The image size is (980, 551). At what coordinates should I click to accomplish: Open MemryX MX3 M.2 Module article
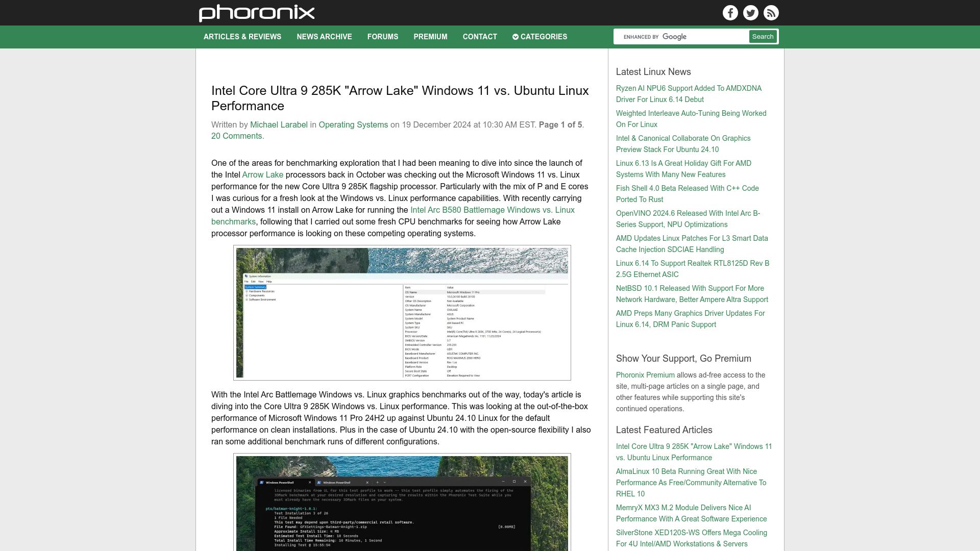[x=691, y=513]
